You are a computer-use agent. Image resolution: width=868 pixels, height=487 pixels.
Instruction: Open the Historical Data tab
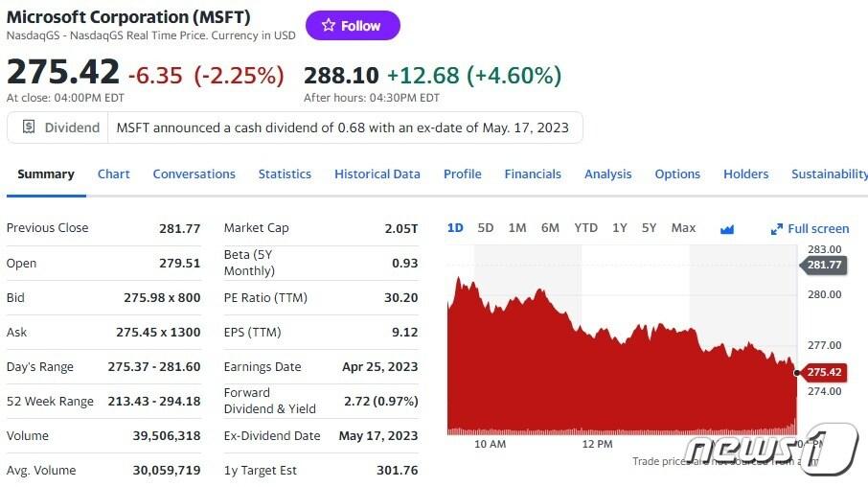click(x=377, y=174)
